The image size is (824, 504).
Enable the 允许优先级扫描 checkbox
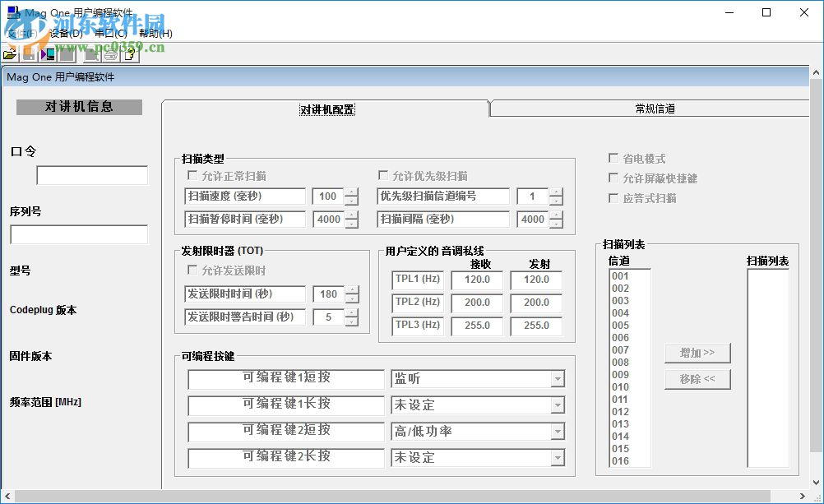[382, 174]
